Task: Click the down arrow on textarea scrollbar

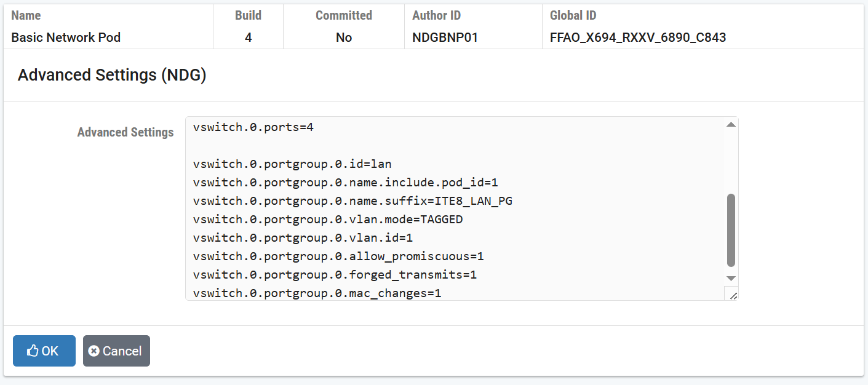Action: tap(731, 277)
